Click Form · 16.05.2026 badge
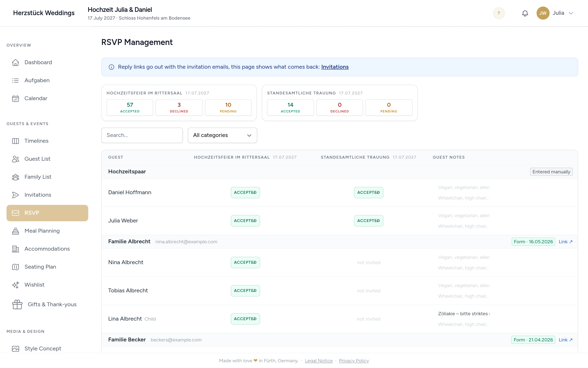Viewport: 588px width, 368px height. pyautogui.click(x=533, y=242)
